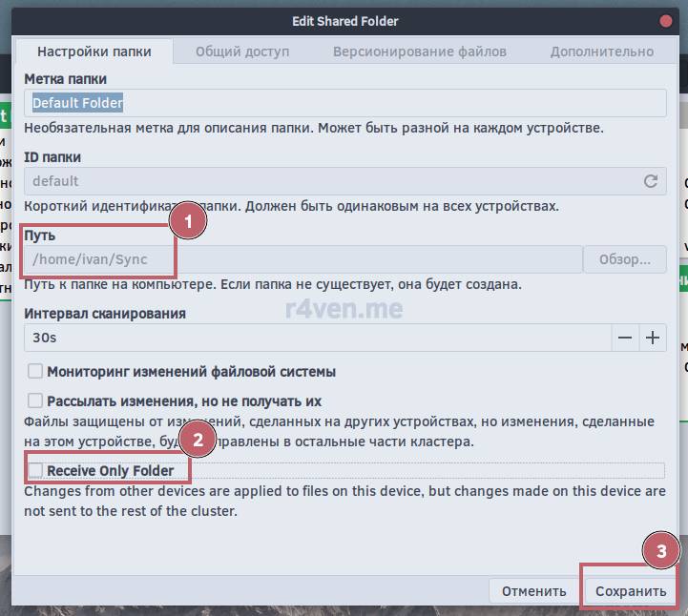The width and height of the screenshot is (688, 616).
Task: Focus the /home/ivan/Sync path field
Action: click(302, 259)
